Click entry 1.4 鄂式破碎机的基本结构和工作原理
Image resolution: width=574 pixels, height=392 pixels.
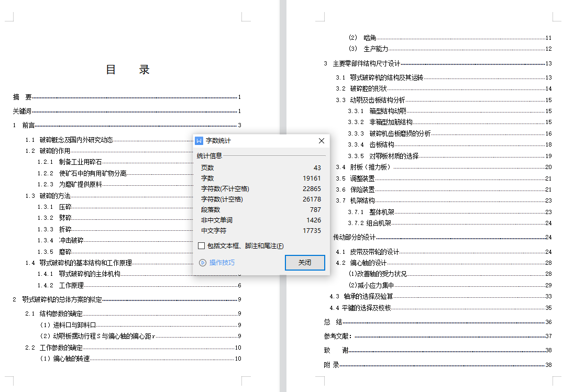click(x=109, y=263)
